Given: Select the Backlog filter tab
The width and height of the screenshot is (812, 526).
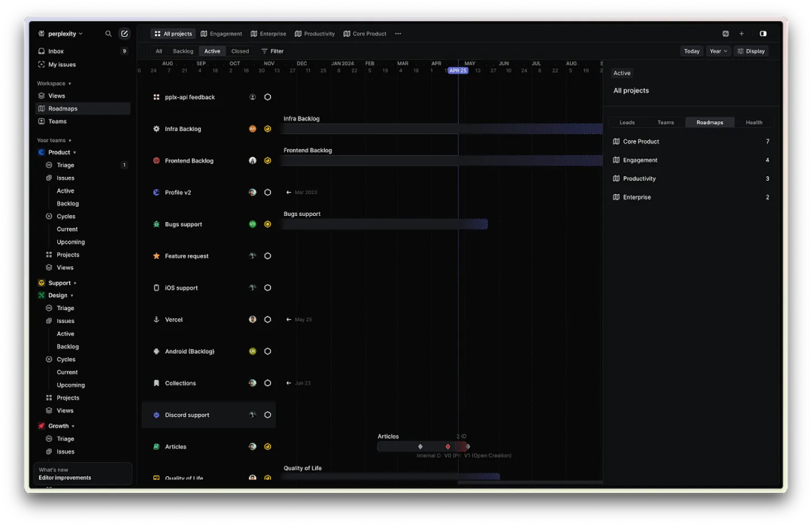Looking at the screenshot, I should click(183, 51).
